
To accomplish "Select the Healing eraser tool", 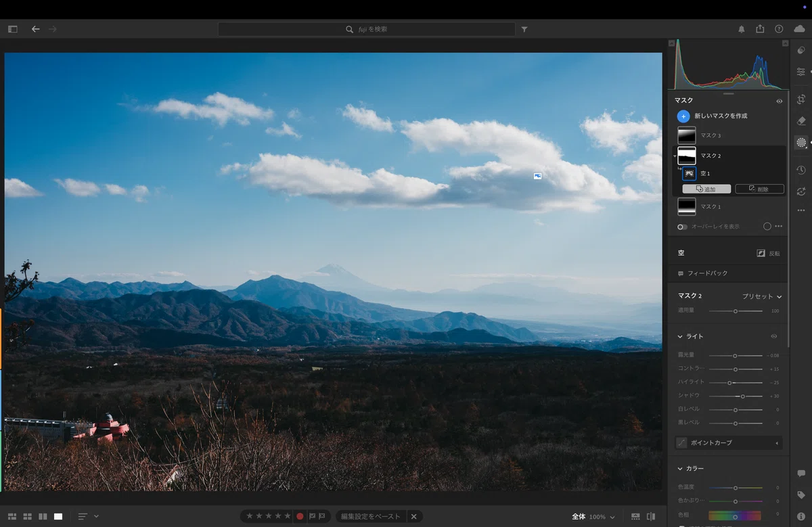I will click(801, 121).
